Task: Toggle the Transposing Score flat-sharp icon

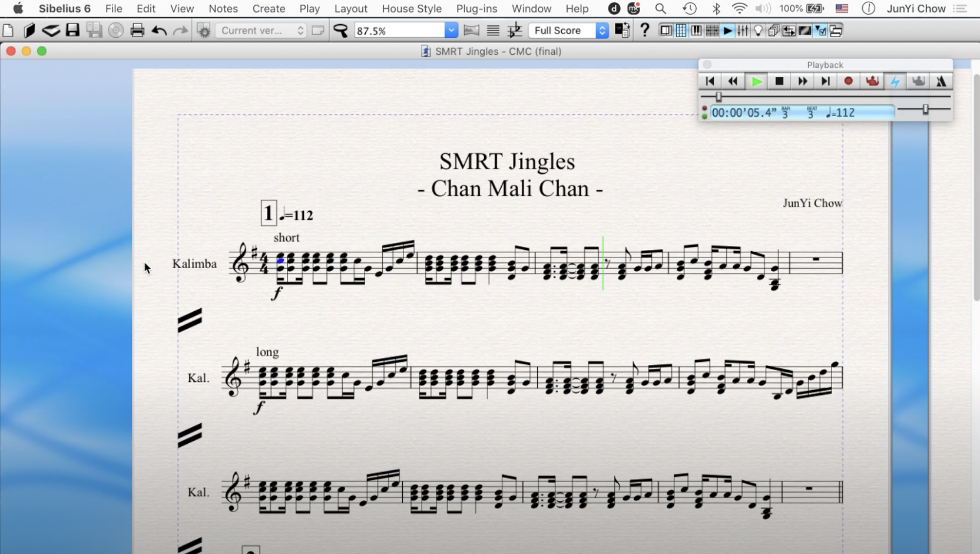Action: point(514,31)
